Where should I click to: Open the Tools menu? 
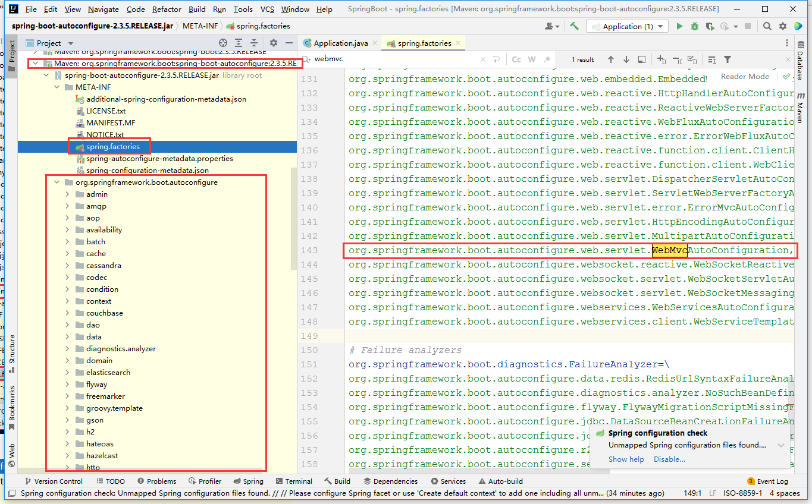(243, 10)
